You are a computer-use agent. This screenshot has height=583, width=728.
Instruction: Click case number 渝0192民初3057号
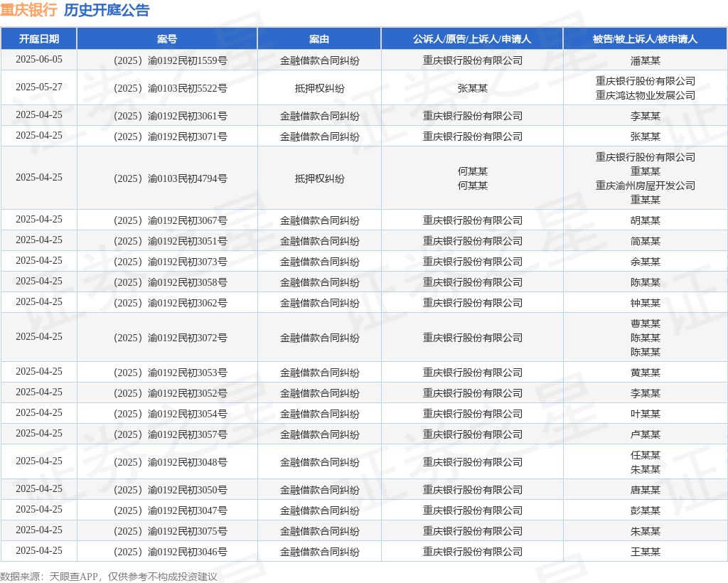point(188,434)
